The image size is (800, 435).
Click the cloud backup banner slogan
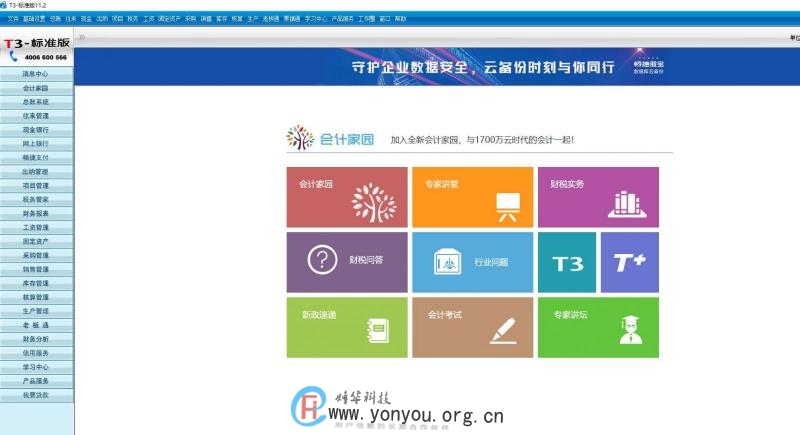click(483, 67)
